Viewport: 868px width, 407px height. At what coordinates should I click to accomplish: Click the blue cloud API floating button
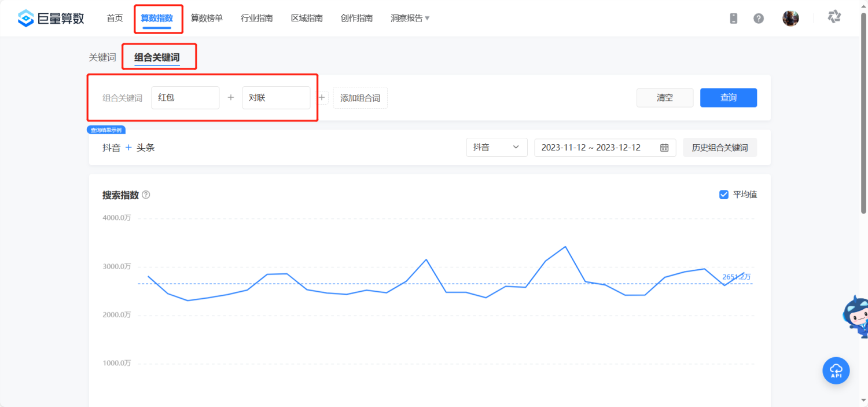coord(836,371)
